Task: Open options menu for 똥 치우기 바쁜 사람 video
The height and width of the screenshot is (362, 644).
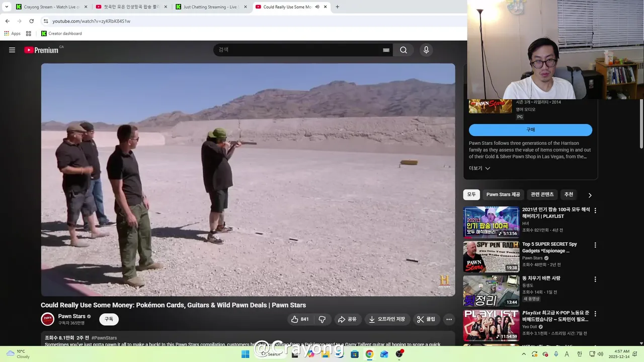Action: (595, 279)
